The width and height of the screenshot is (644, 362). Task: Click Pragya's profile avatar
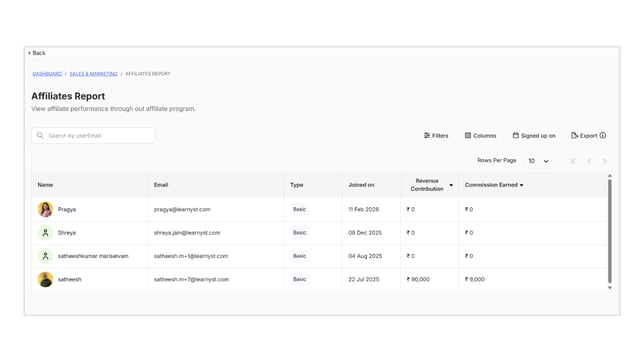tap(45, 209)
